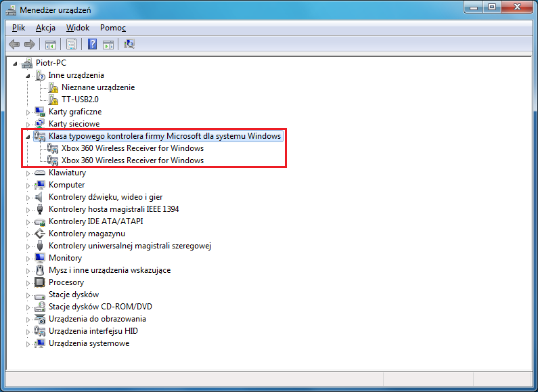Click the show/hide console tree icon
This screenshot has height=392, width=538.
click(51, 44)
